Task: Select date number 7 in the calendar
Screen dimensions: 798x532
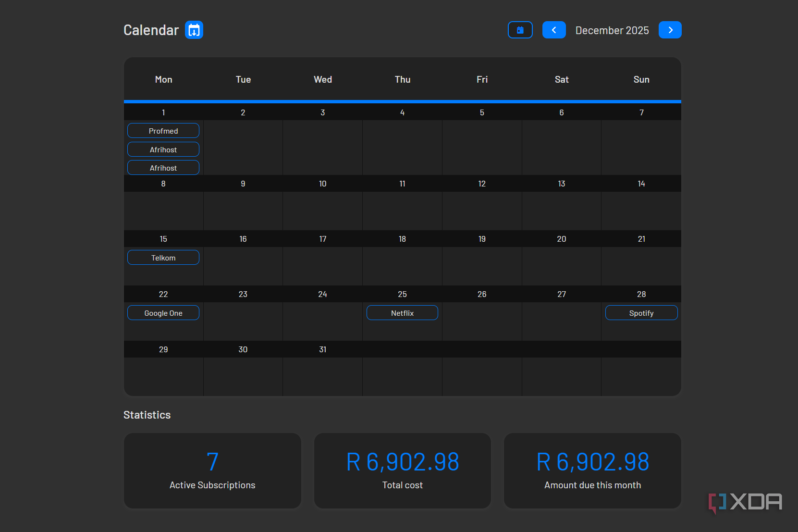Action: pyautogui.click(x=641, y=112)
